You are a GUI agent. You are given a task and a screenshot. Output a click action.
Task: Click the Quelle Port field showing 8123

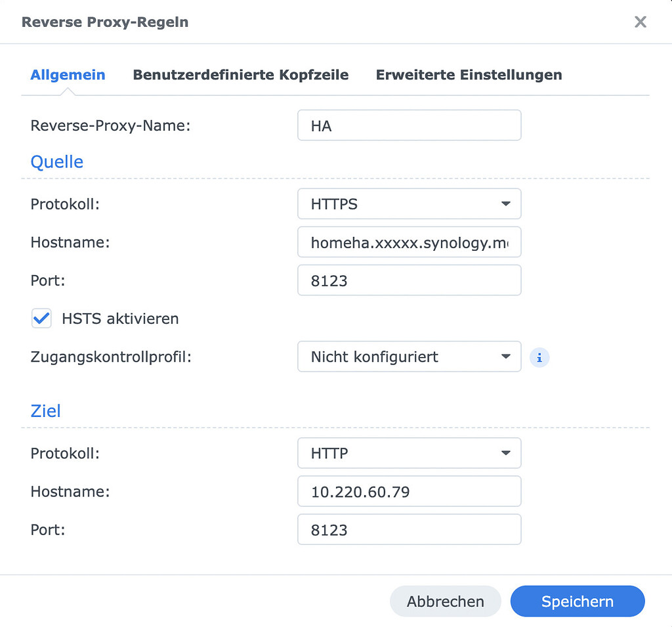click(409, 280)
